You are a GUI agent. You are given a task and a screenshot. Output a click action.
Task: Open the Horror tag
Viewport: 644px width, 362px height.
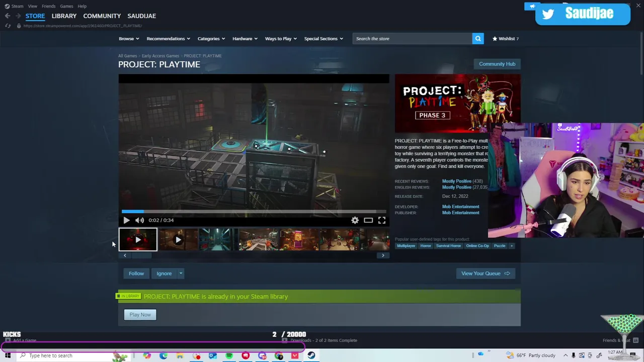tap(426, 246)
